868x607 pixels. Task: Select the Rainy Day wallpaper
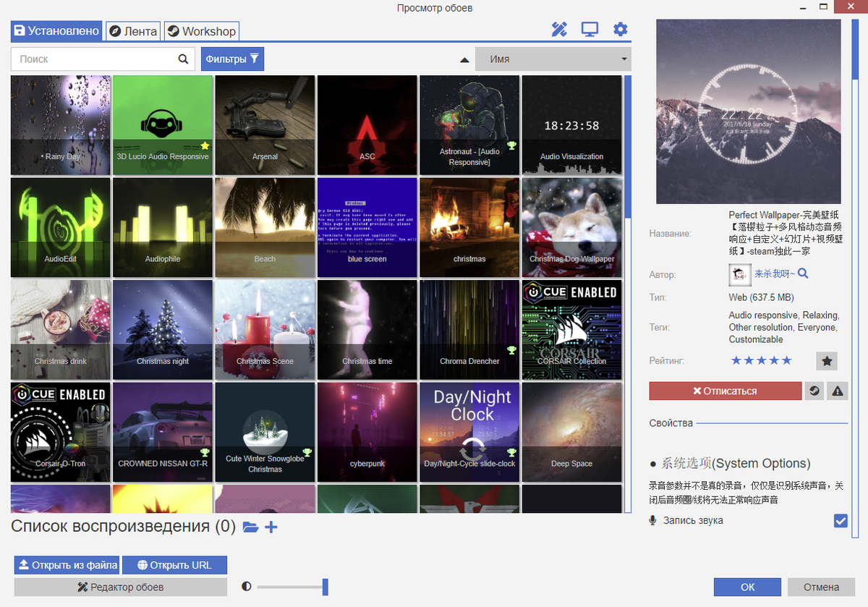pyautogui.click(x=61, y=125)
